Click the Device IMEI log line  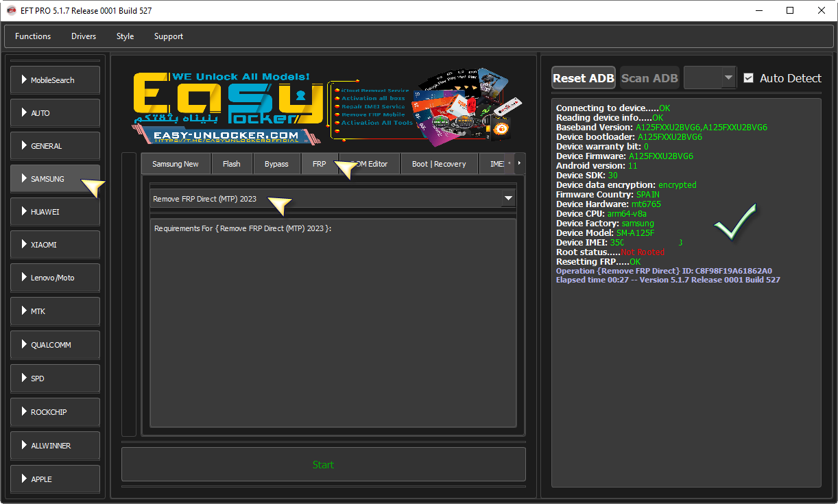click(619, 243)
